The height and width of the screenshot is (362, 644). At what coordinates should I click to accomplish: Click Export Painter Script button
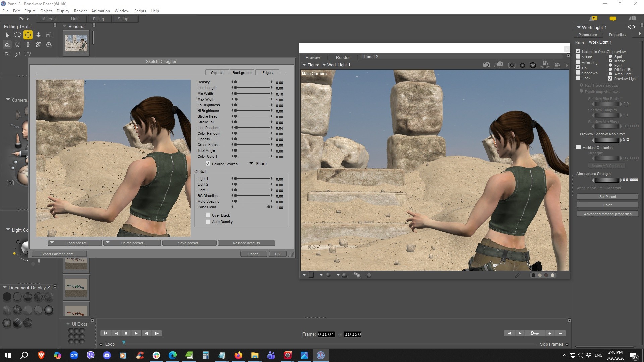[x=59, y=254]
